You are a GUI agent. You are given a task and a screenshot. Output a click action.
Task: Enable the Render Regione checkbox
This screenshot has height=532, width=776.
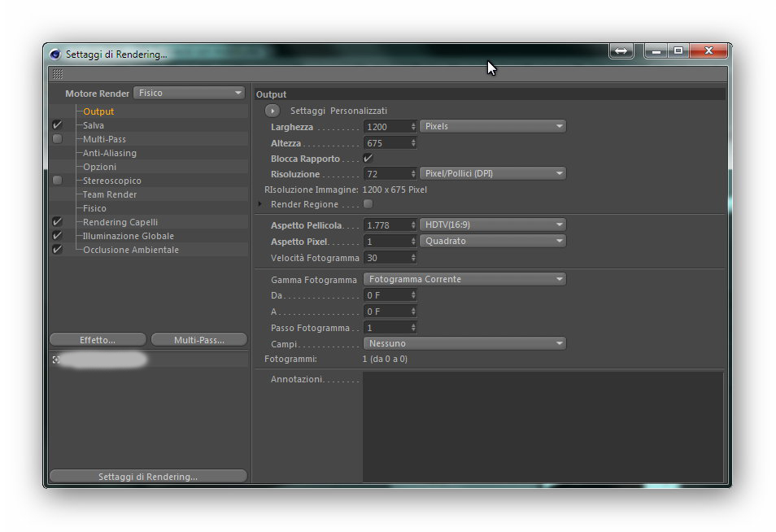[368, 204]
